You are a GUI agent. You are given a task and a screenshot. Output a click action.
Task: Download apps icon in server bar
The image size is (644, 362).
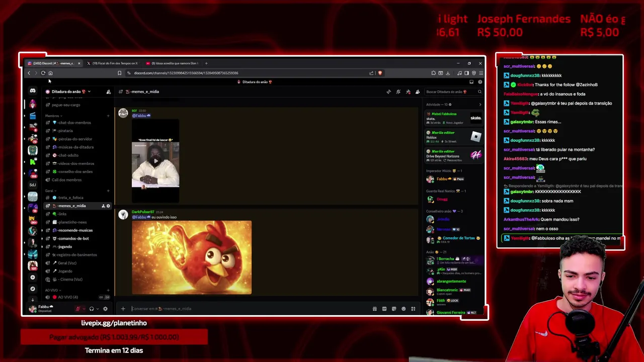[x=33, y=299]
